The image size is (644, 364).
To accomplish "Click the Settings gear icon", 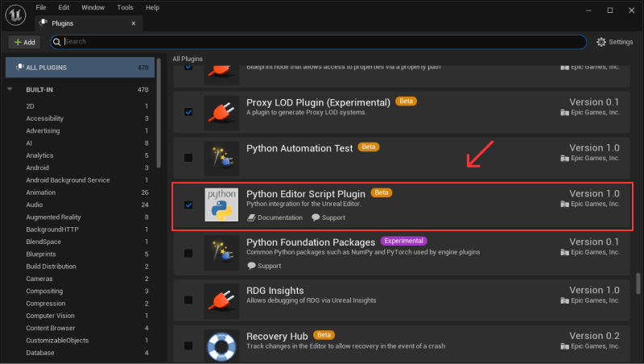I will click(x=601, y=42).
